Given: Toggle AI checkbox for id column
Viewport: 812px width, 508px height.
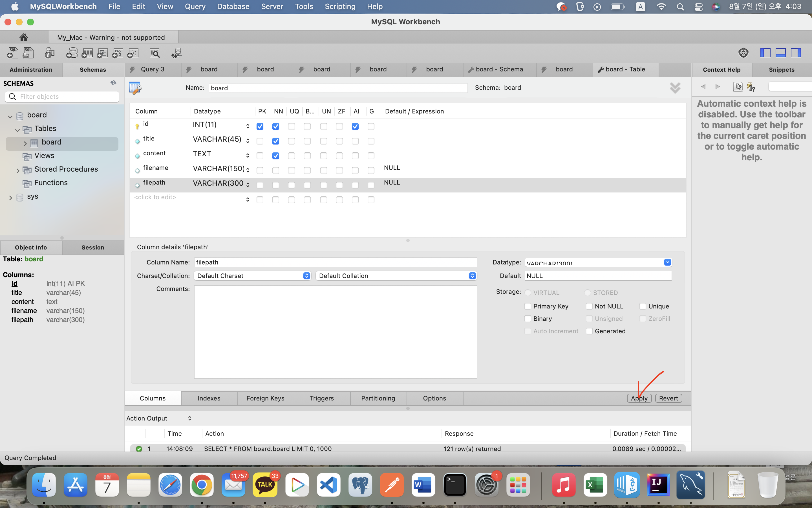Looking at the screenshot, I should (355, 126).
